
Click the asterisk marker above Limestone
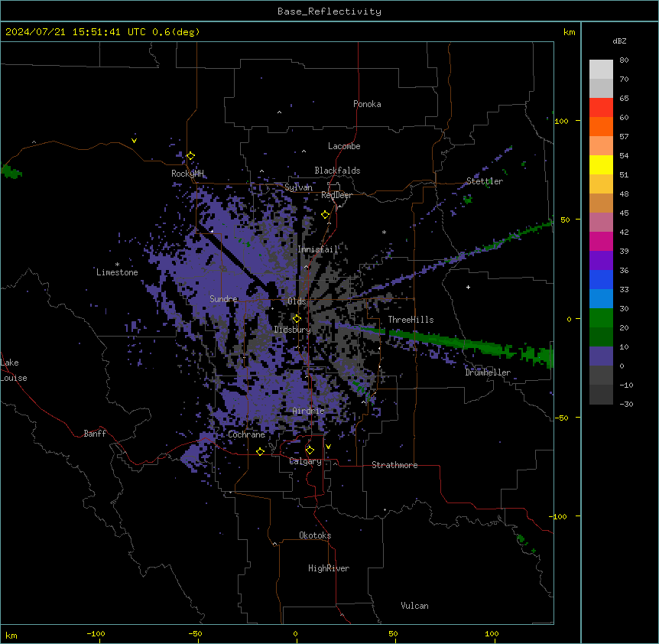[117, 264]
